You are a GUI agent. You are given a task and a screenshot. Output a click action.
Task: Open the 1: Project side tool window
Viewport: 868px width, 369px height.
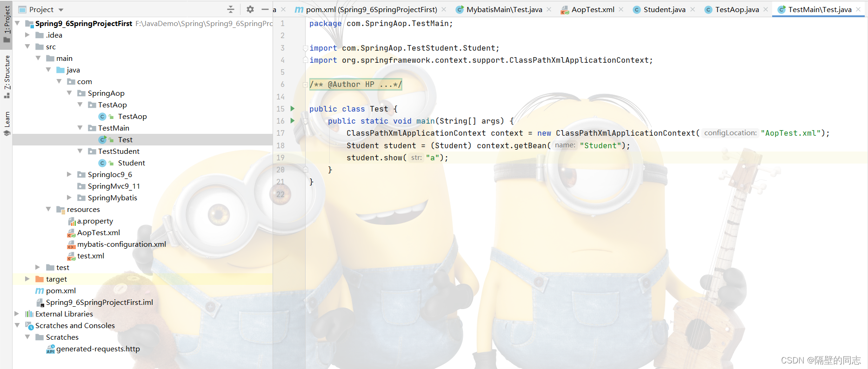(x=7, y=24)
